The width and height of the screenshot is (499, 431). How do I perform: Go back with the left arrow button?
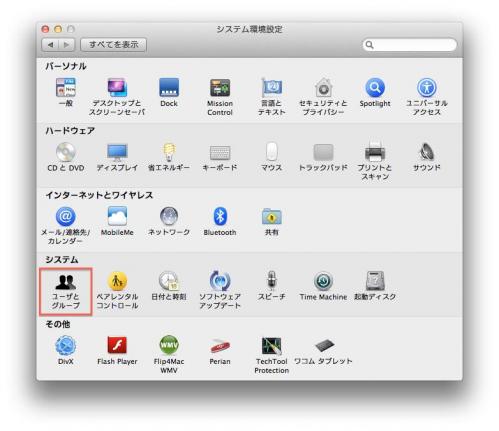(50, 45)
